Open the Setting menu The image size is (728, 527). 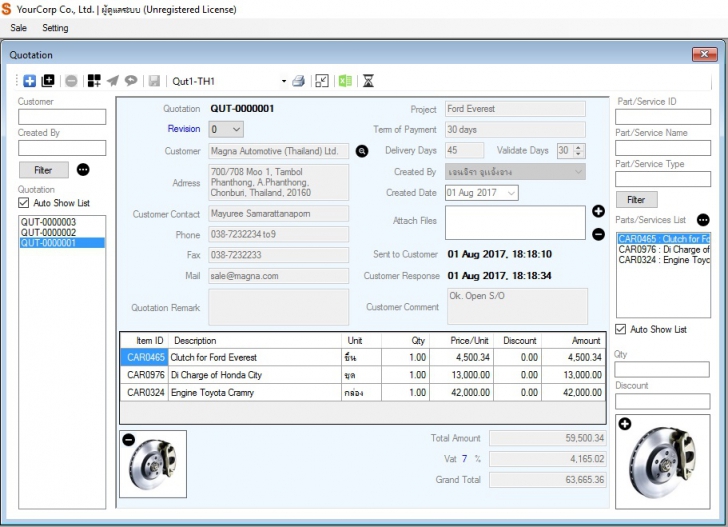55,28
